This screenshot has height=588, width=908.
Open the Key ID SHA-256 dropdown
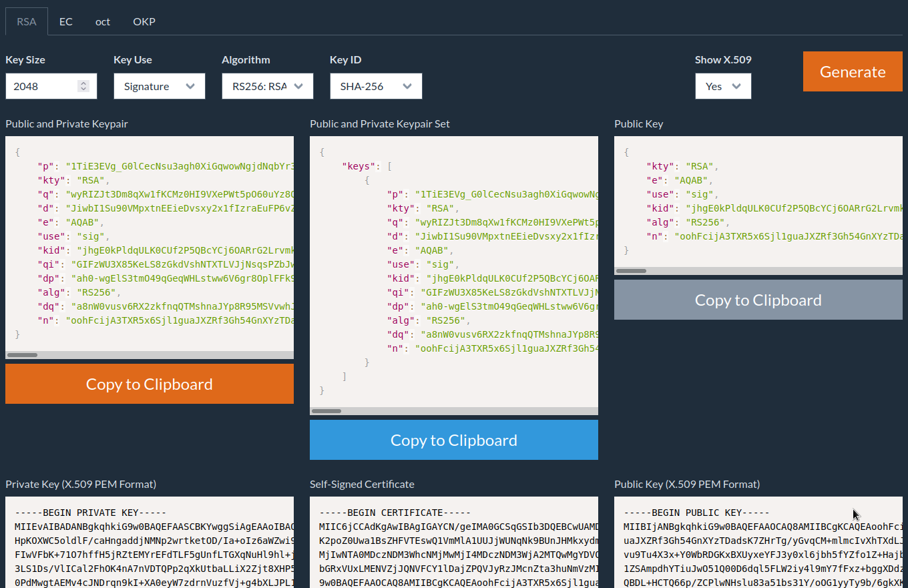click(375, 86)
